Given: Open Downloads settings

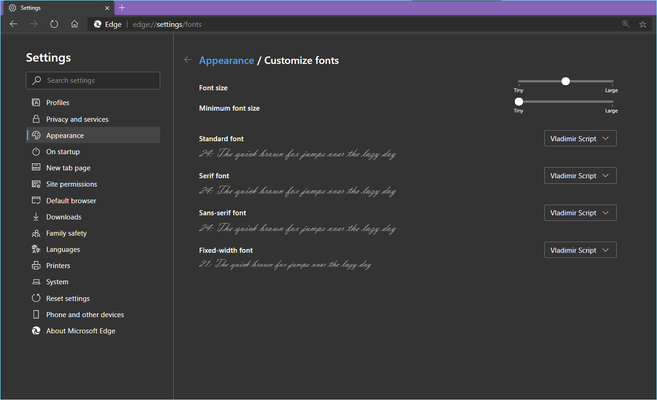Looking at the screenshot, I should [93, 217].
